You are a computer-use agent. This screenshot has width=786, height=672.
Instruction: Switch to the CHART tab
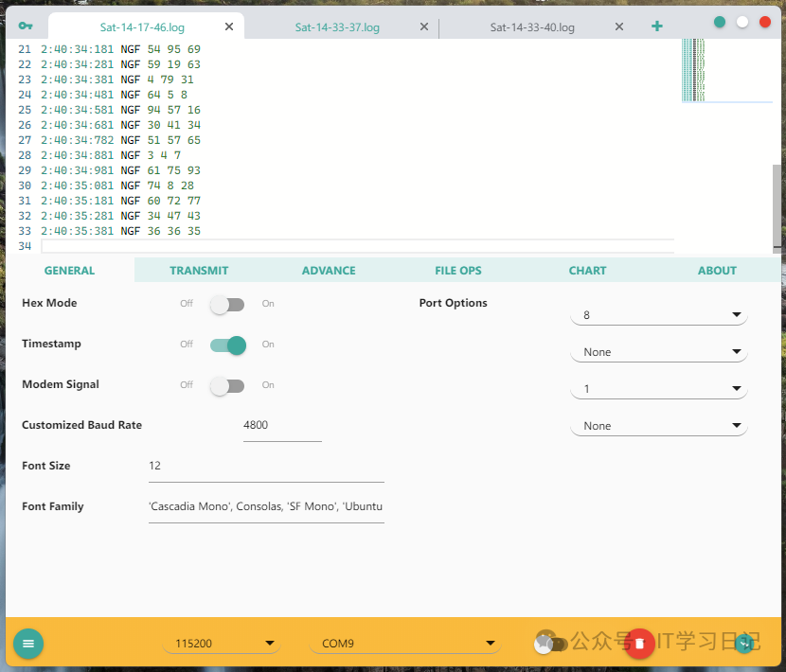coord(587,271)
